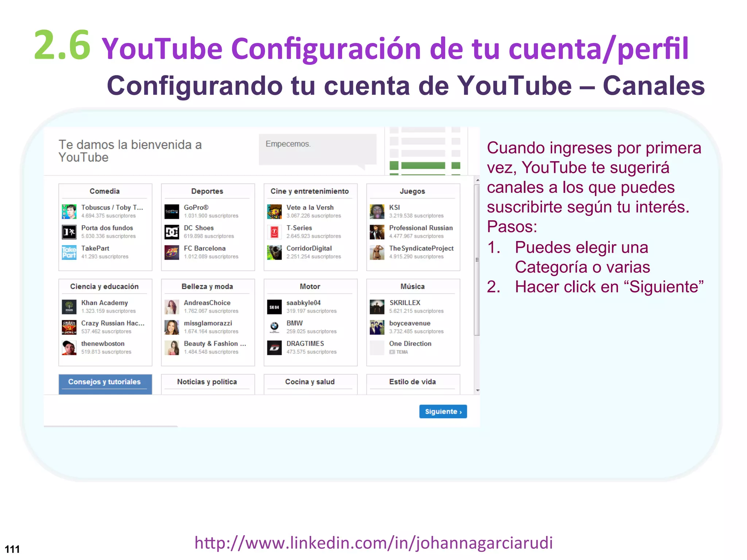Open the Khan Academy channel name
747x560 pixels.
105,303
